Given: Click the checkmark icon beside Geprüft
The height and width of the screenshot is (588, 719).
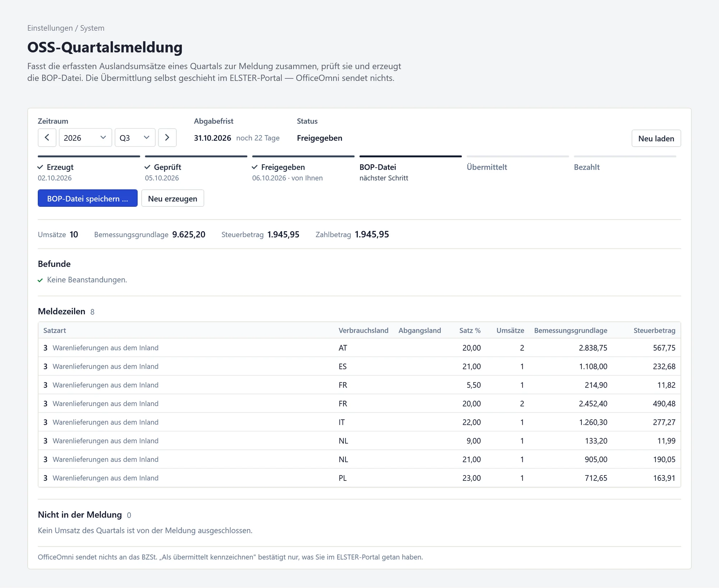Looking at the screenshot, I should [147, 167].
